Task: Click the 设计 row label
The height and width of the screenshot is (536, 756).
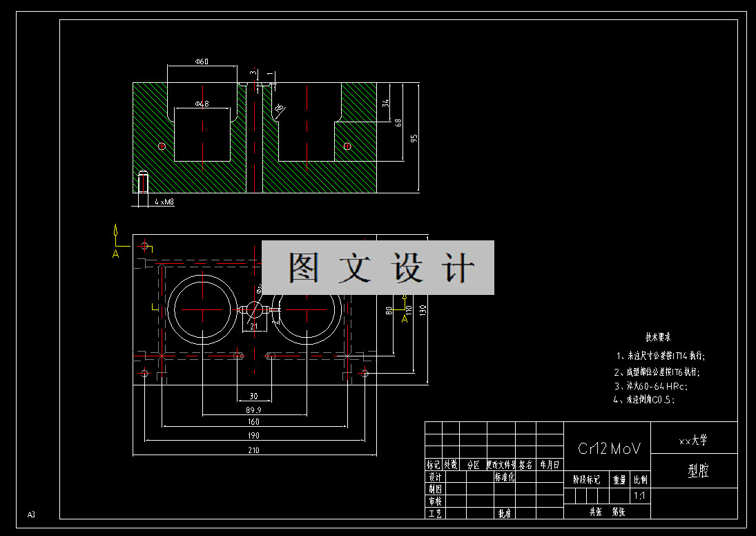Action: 435,477
